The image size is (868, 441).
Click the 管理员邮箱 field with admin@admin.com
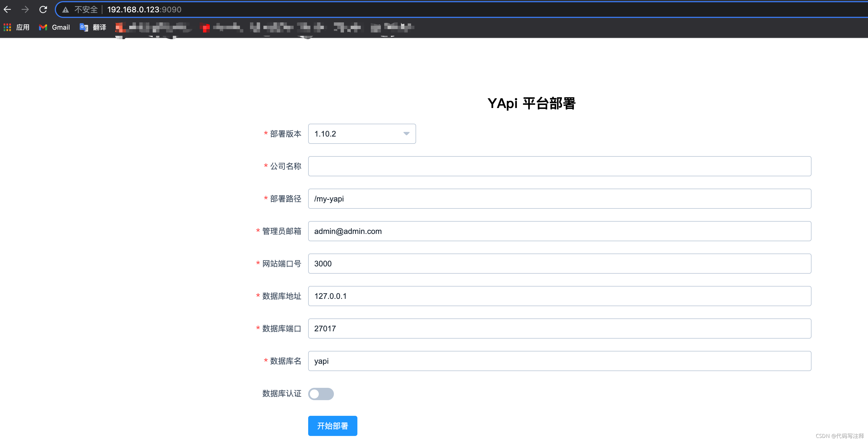coord(559,231)
